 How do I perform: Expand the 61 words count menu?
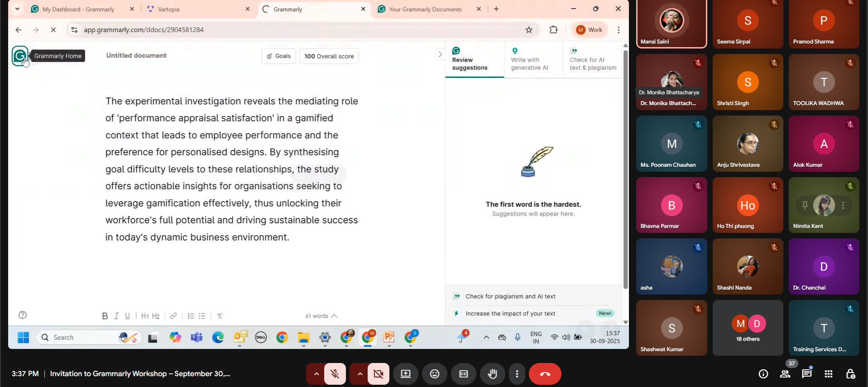tap(321, 316)
